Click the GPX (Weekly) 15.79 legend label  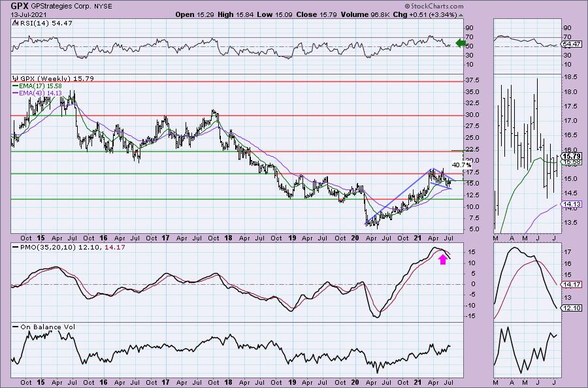point(57,78)
